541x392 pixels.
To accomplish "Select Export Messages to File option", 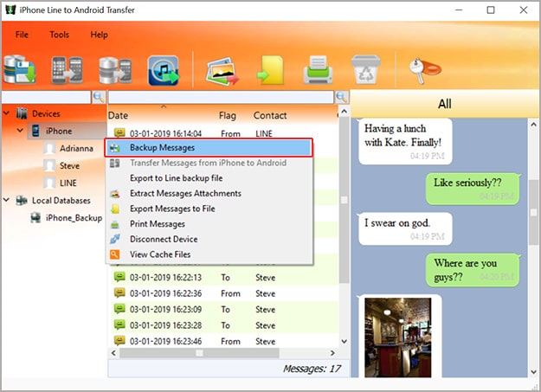I will pos(172,209).
